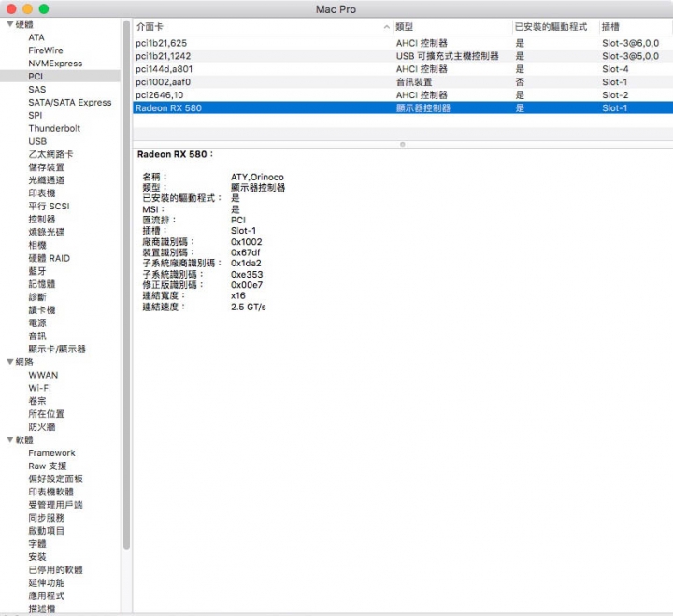Select the pci1b21,625 row

pyautogui.click(x=403, y=43)
